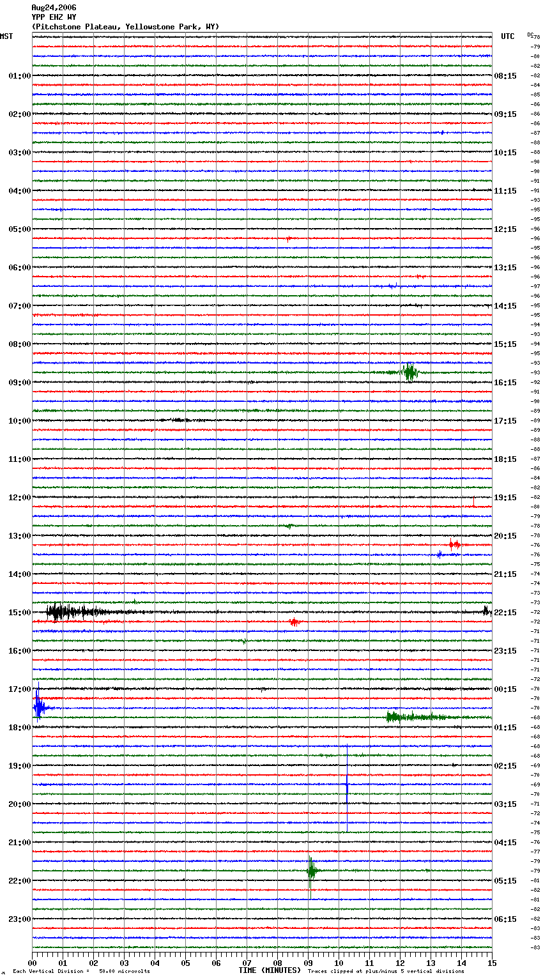Click the 'MST' time zone label
The width and height of the screenshot is (543, 980).
pos(6,36)
